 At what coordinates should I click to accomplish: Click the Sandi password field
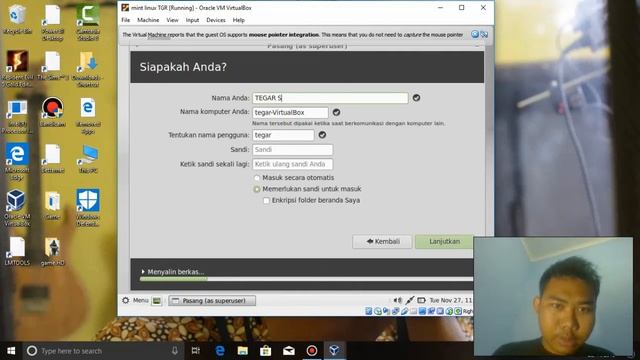[x=292, y=150]
